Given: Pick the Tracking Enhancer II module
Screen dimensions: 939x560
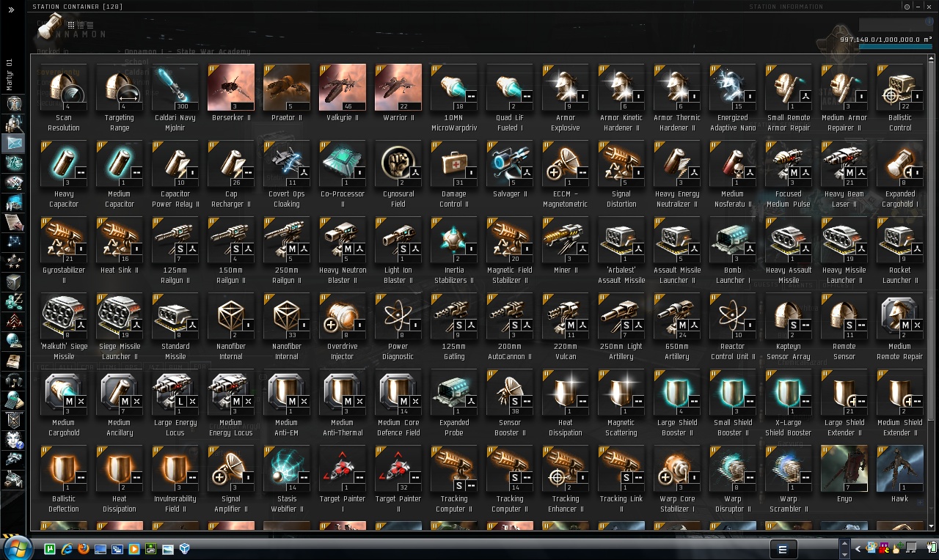Looking at the screenshot, I should (x=566, y=468).
